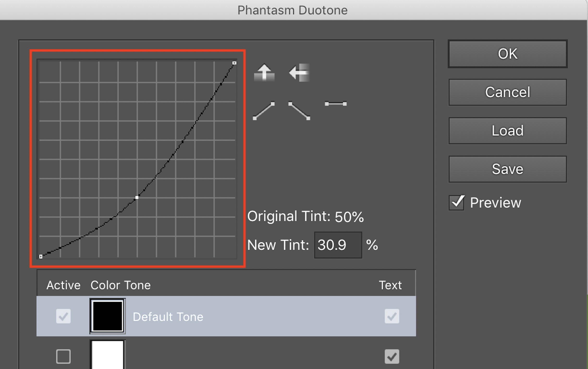Image resolution: width=588 pixels, height=369 pixels.
Task: Select the midpoint node on the curve
Action: pyautogui.click(x=137, y=197)
